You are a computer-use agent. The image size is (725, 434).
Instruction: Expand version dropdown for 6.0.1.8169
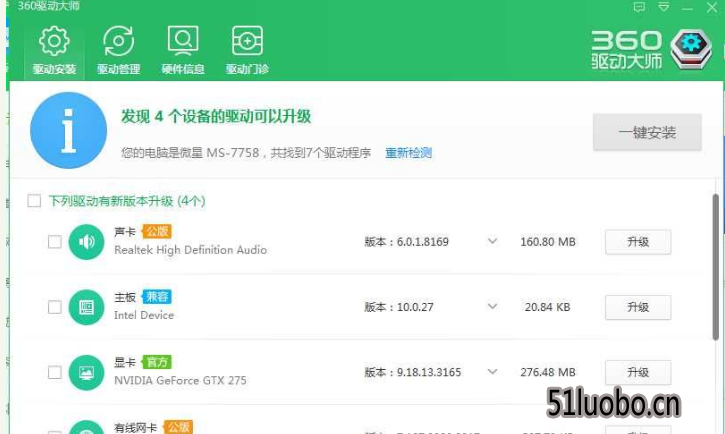click(492, 241)
